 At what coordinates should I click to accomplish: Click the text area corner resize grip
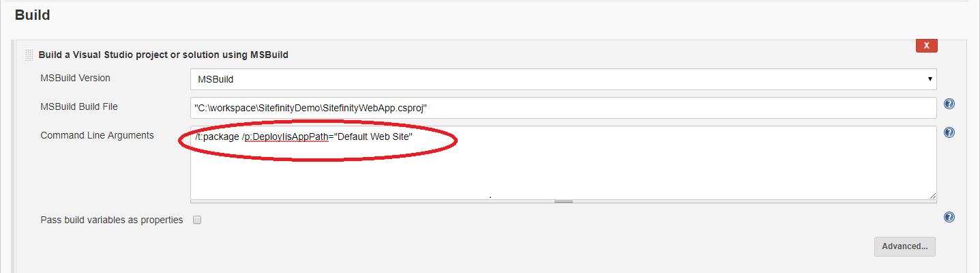[x=932, y=195]
